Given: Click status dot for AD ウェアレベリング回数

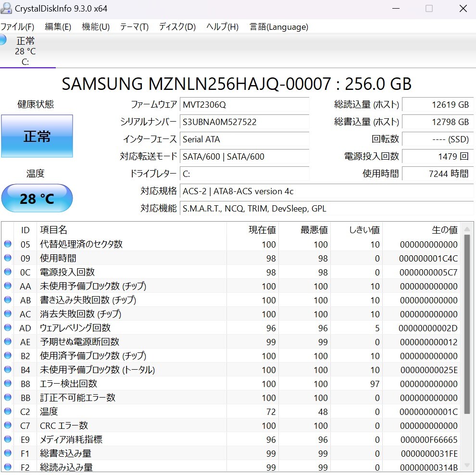Looking at the screenshot, I should (8, 327).
